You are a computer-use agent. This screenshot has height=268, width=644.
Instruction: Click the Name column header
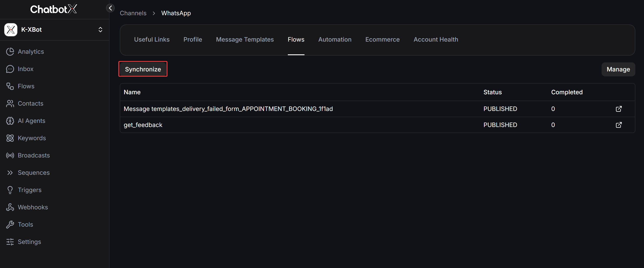(x=132, y=92)
